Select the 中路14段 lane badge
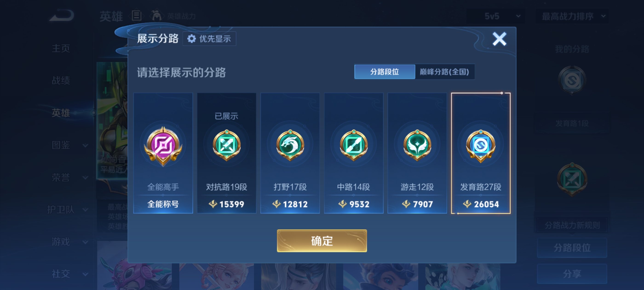The width and height of the screenshot is (644, 290). tap(354, 145)
